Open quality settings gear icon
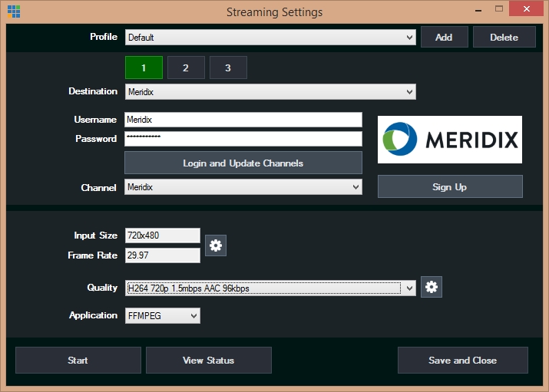Screen dimensions: 549x392 (432, 287)
